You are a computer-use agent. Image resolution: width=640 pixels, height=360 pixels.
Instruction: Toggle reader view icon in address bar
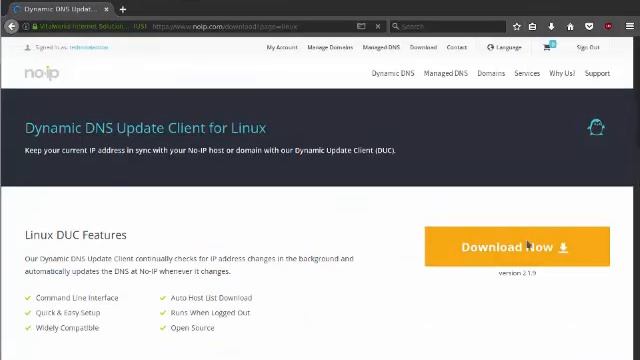(361, 27)
